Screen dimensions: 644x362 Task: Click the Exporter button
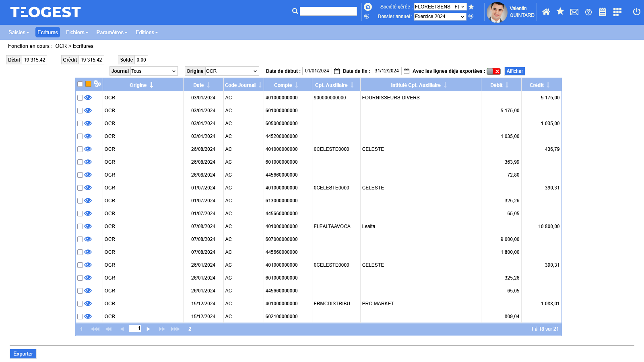23,354
